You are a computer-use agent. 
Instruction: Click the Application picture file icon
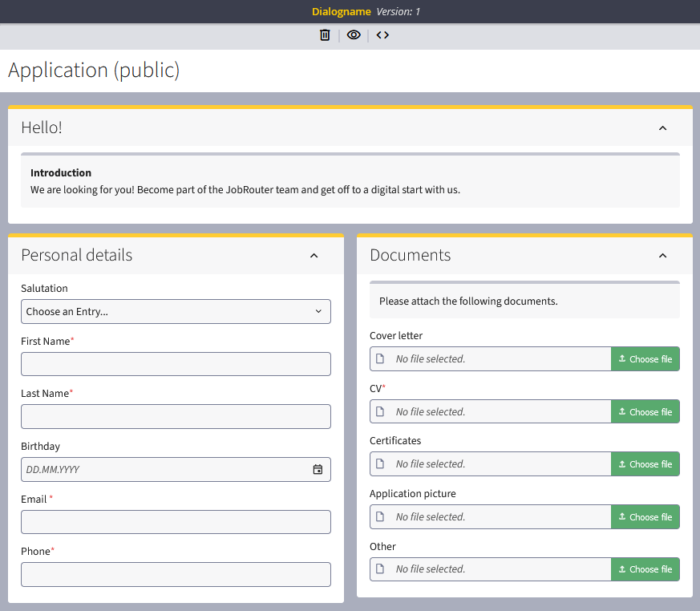tap(380, 517)
